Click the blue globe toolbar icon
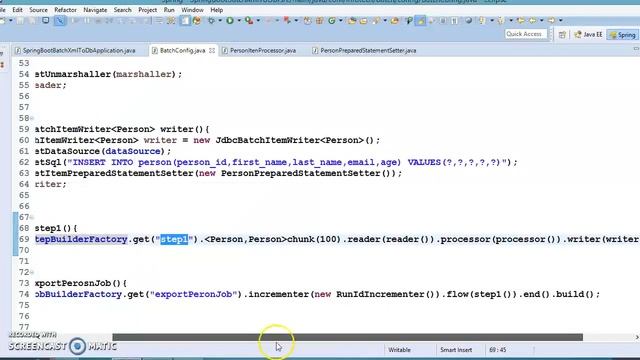The height and width of the screenshot is (360, 640). tap(469, 20)
